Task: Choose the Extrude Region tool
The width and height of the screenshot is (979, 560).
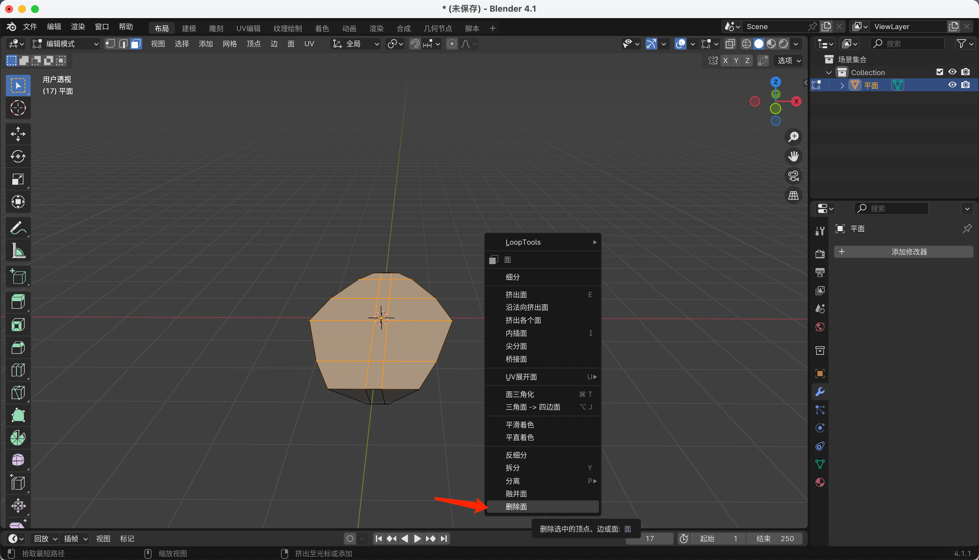Action: [18, 302]
